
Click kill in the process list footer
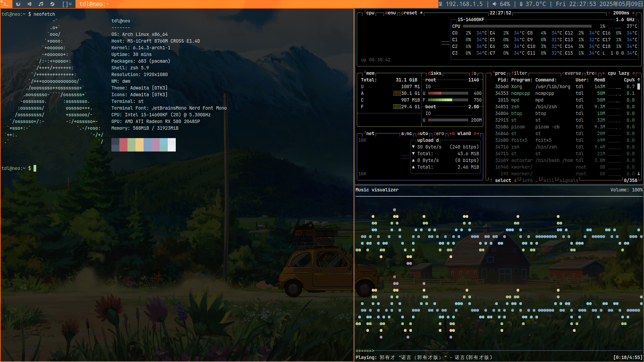pyautogui.click(x=548, y=180)
